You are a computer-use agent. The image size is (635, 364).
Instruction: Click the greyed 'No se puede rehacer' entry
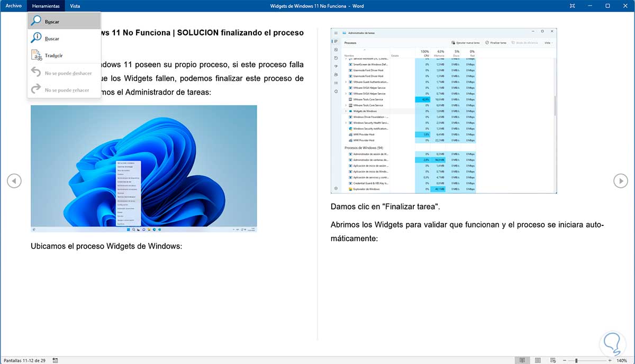click(x=64, y=90)
